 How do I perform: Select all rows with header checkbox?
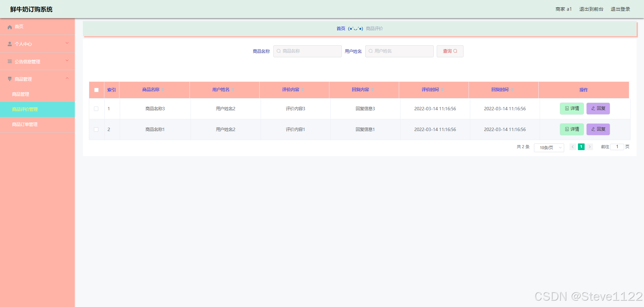point(97,90)
